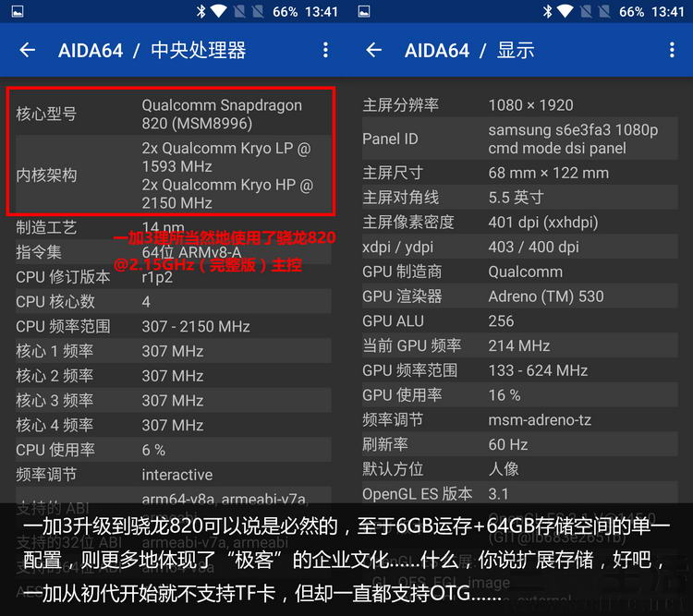Select the 核心 2 频率 row
Viewport: 693px width, 616px height.
pos(174,376)
